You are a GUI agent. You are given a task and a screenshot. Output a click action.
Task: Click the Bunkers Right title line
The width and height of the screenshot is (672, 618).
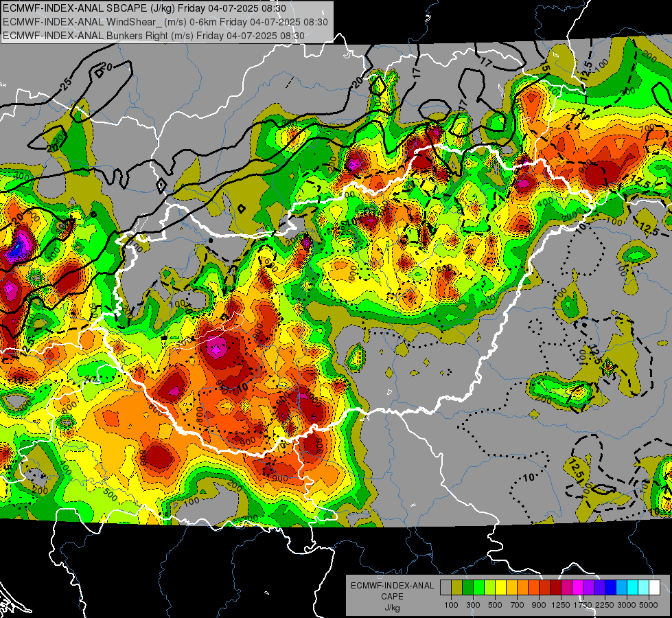coord(154,36)
